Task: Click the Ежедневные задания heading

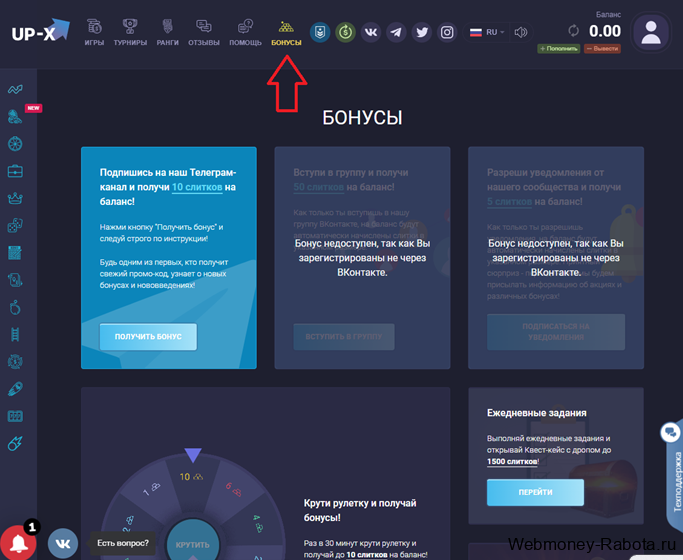Action: coord(537,413)
